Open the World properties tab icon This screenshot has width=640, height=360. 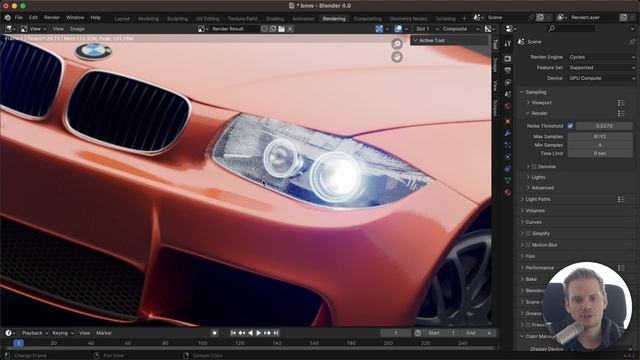point(508,106)
